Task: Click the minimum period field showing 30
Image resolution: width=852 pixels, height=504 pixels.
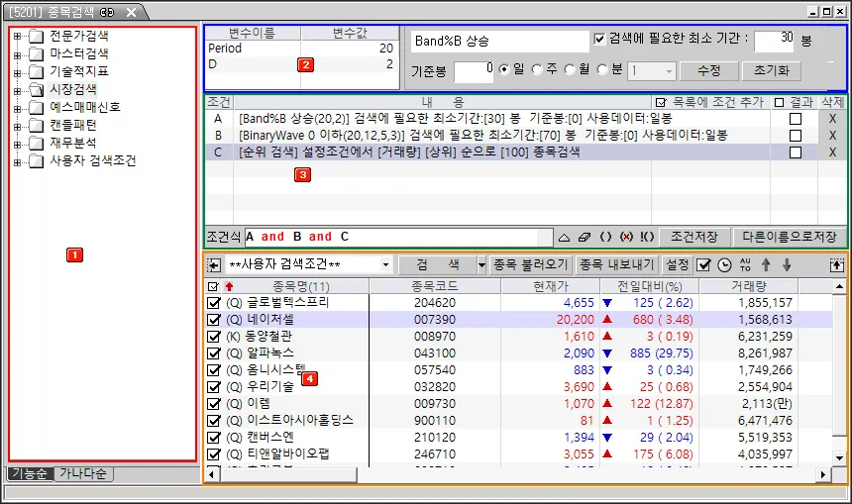Action: (775, 41)
